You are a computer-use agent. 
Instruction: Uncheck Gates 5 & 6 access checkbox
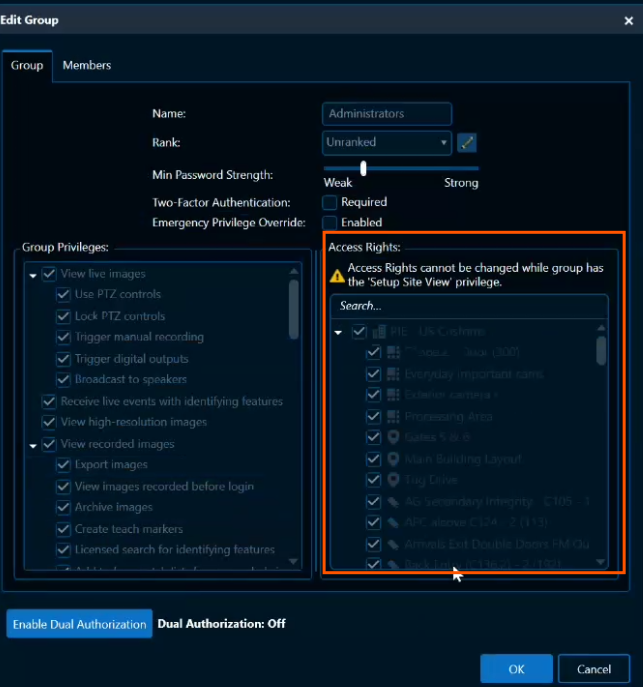point(374,437)
